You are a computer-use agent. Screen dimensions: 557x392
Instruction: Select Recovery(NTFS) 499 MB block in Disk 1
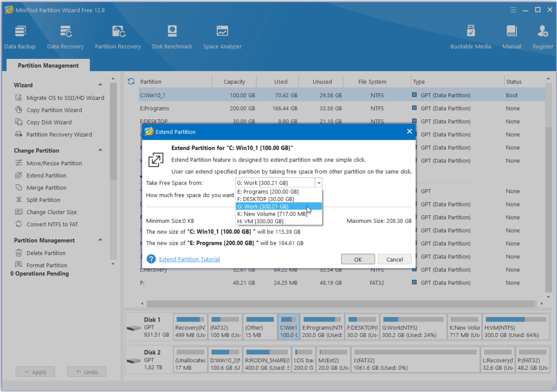tap(190, 327)
